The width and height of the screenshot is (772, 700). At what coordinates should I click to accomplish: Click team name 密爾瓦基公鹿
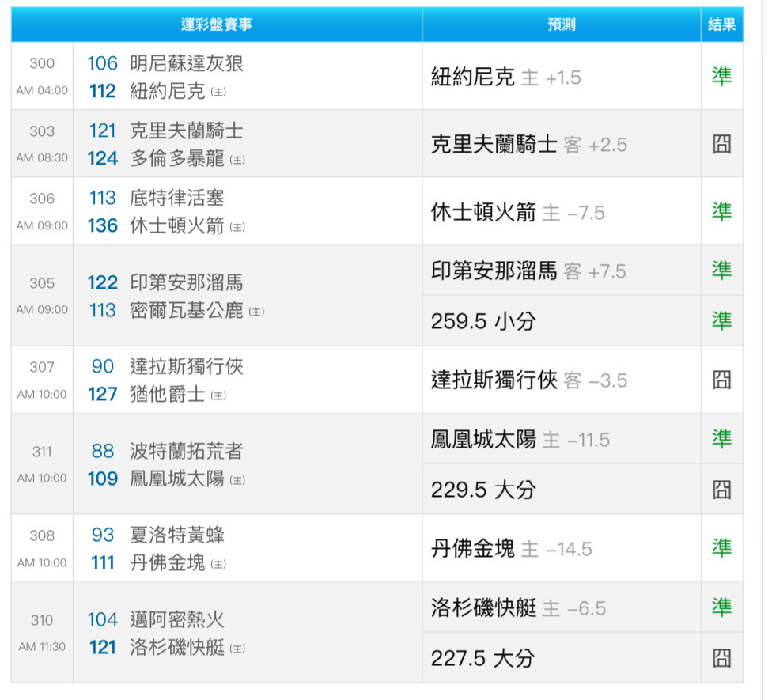tap(187, 310)
